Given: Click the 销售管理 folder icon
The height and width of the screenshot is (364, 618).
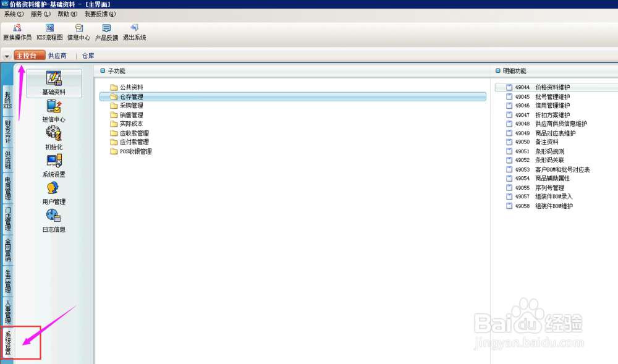Looking at the screenshot, I should (114, 115).
